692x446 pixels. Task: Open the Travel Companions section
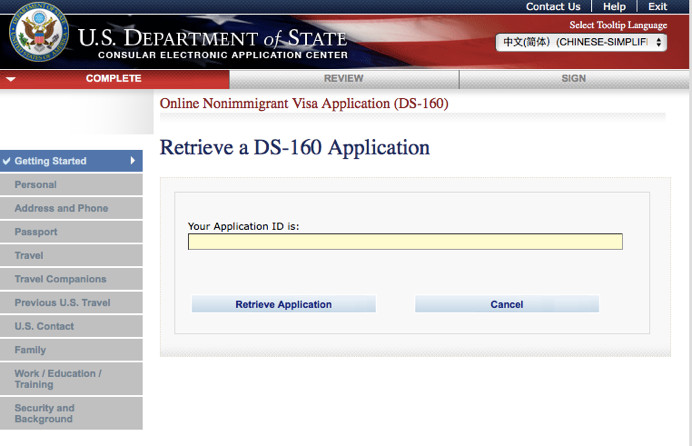click(71, 279)
